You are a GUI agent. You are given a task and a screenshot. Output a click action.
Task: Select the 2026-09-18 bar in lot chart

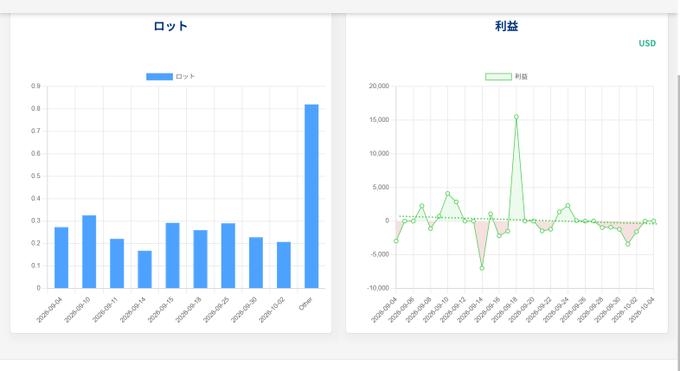click(200, 259)
